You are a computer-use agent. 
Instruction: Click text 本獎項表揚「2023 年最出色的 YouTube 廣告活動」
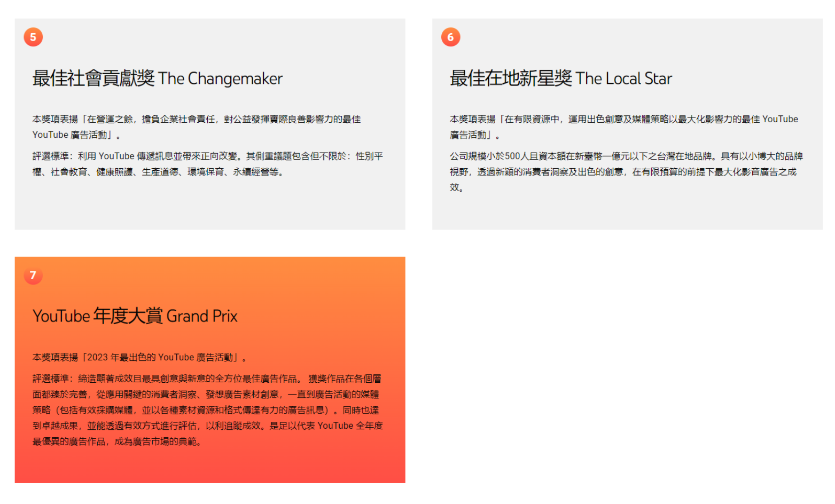tap(139, 357)
